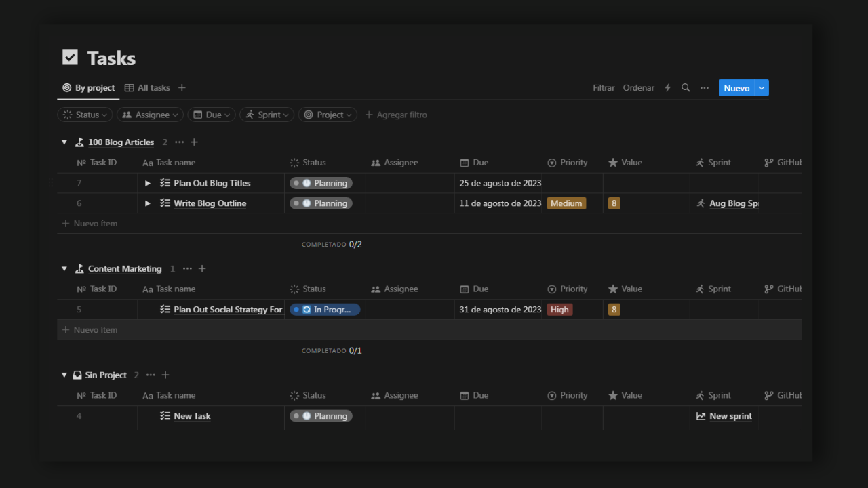Click due date 31 de agosto de 2023

coord(500,310)
